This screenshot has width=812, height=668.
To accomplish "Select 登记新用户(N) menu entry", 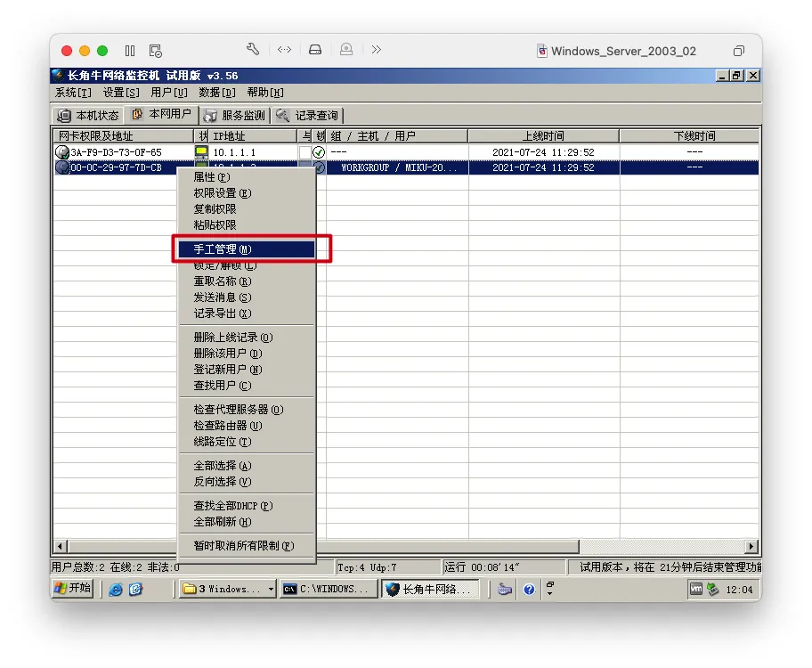I will [x=247, y=370].
